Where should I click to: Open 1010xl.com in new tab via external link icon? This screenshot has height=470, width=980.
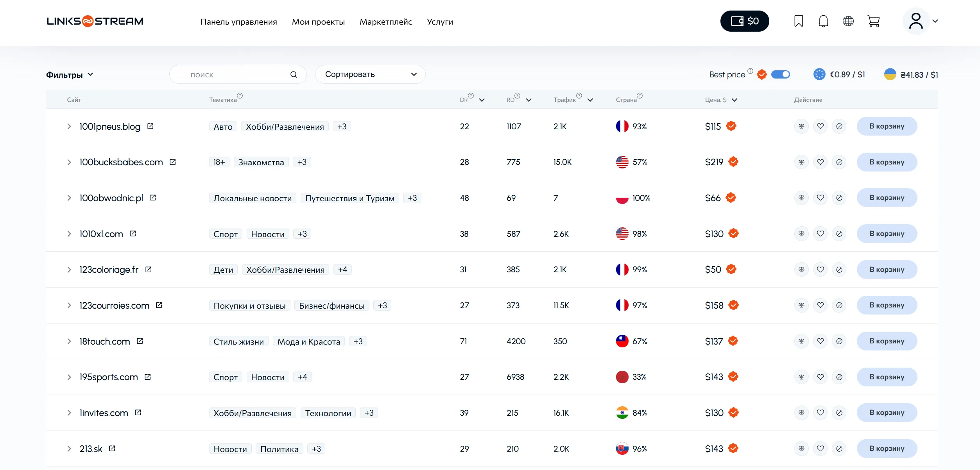[x=133, y=234]
